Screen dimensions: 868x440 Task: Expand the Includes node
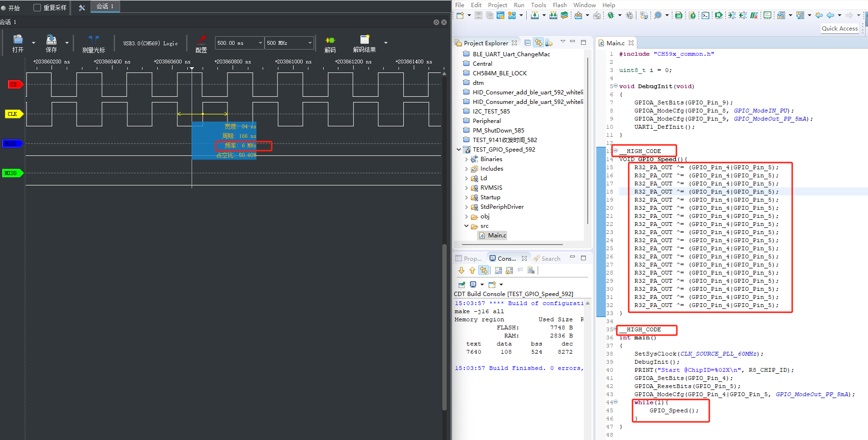(x=466, y=169)
